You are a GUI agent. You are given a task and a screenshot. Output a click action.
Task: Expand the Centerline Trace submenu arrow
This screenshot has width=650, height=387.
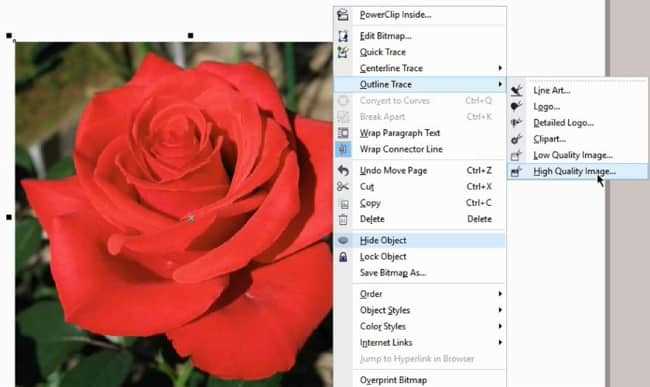pos(500,68)
